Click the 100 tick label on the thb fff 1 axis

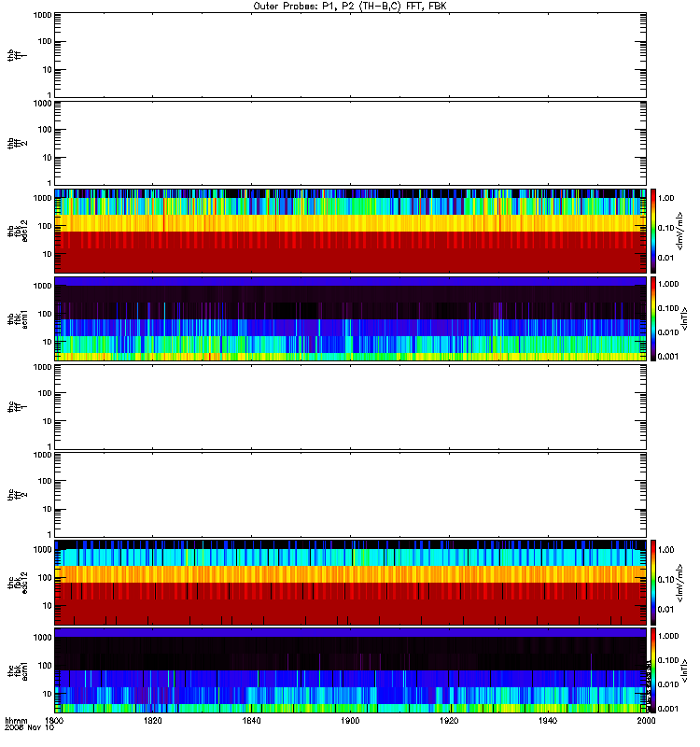[45, 42]
